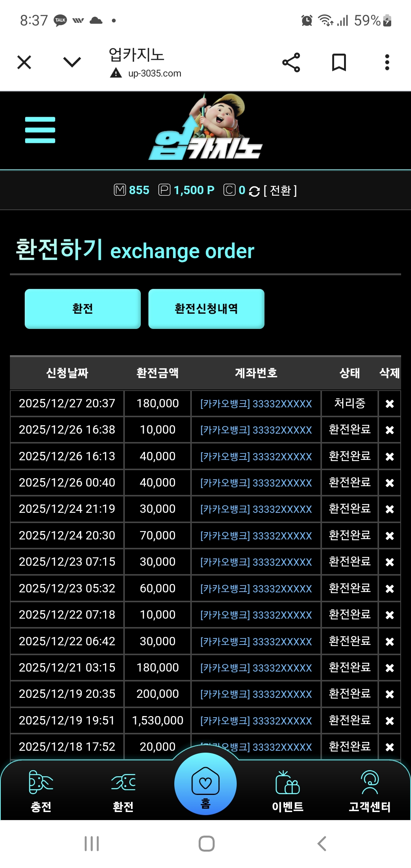Tap the Android recent apps button

pyautogui.click(x=92, y=844)
